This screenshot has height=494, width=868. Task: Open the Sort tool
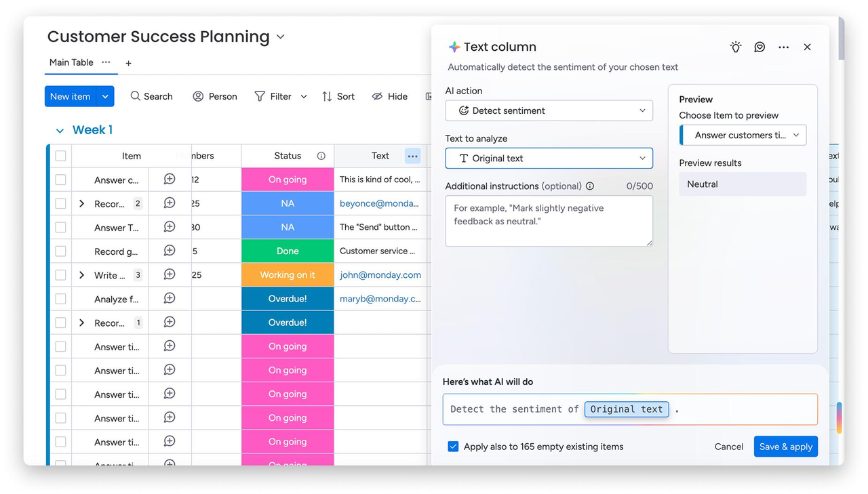pos(338,96)
